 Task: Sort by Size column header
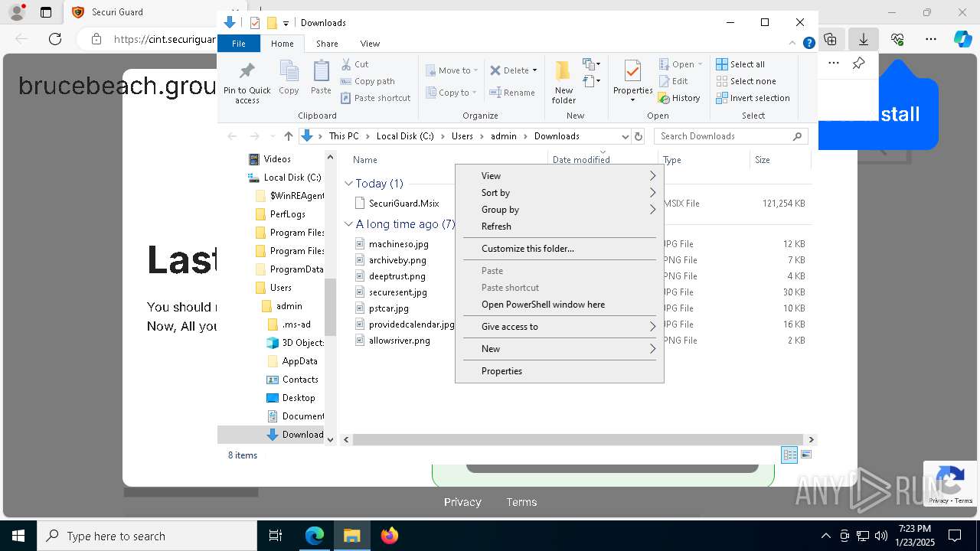[763, 160]
